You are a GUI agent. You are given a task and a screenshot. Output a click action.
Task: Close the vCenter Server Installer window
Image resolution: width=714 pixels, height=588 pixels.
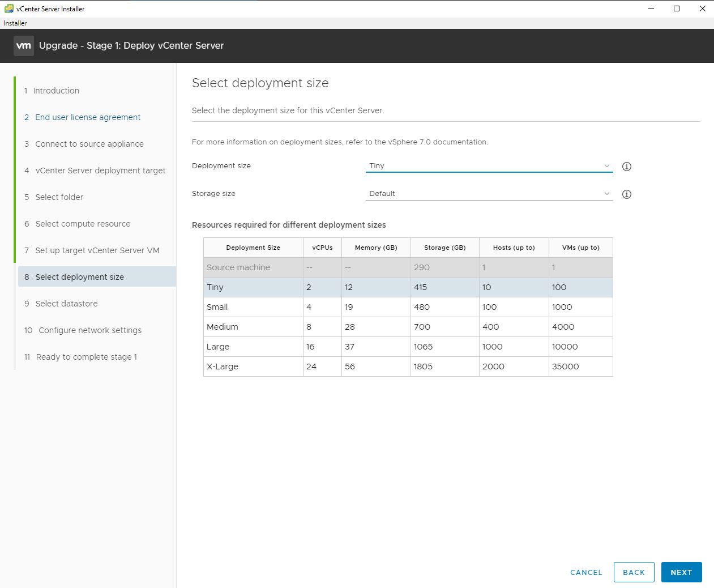tap(702, 8)
